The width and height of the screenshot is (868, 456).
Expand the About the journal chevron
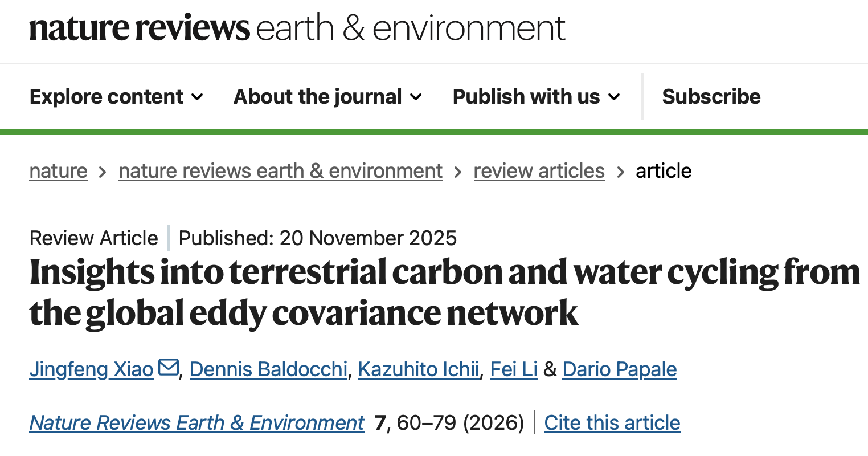416,97
